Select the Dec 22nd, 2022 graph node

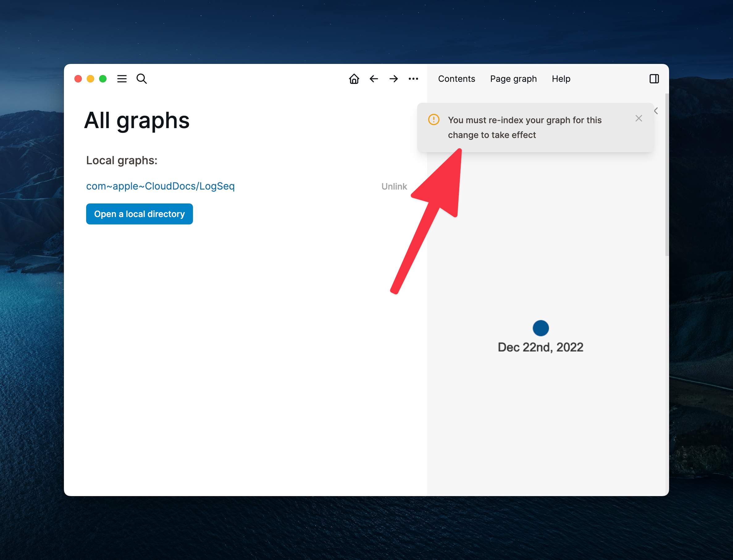pyautogui.click(x=541, y=328)
